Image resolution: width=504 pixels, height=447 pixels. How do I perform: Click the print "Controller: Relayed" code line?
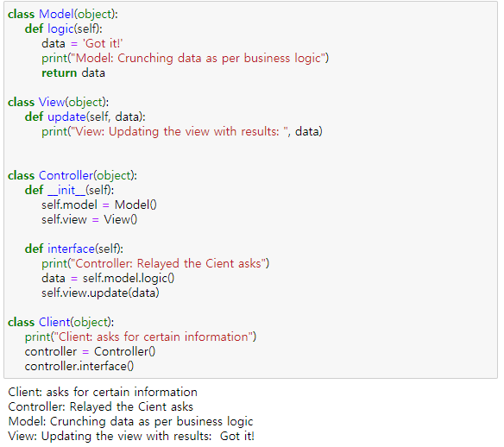[155, 263]
